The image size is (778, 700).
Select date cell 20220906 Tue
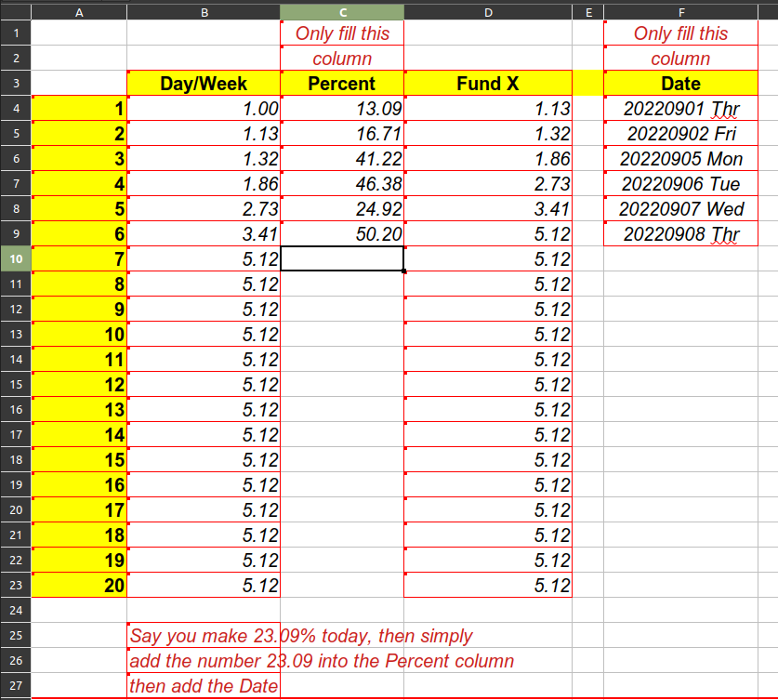pyautogui.click(x=680, y=183)
